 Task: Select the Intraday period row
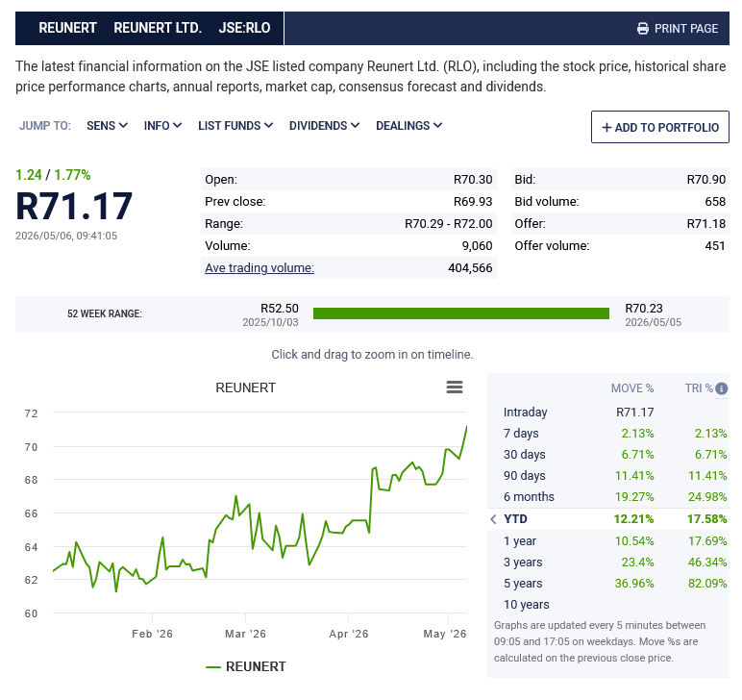tap(608, 412)
